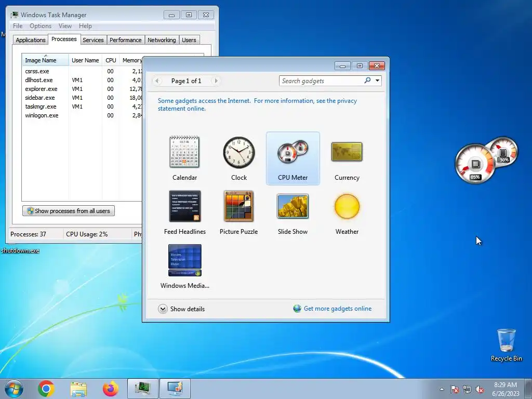Click the muted volume tray icon
The width and height of the screenshot is (532, 399).
(x=480, y=389)
